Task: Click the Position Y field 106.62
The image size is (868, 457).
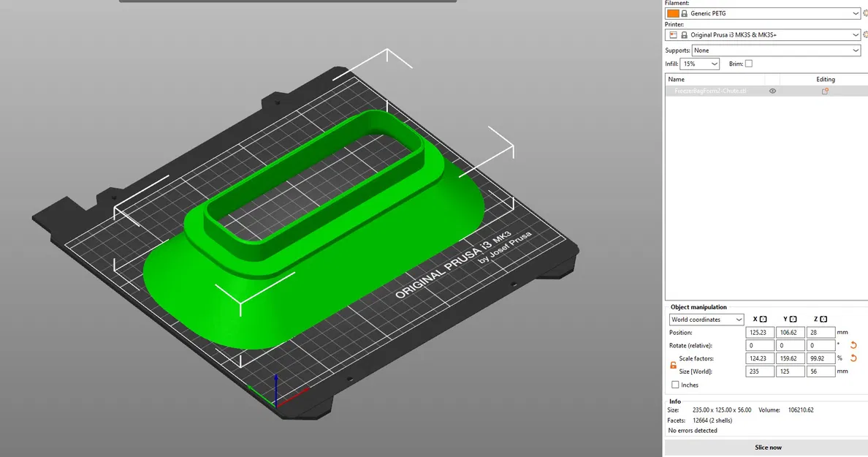Action: tap(790, 333)
